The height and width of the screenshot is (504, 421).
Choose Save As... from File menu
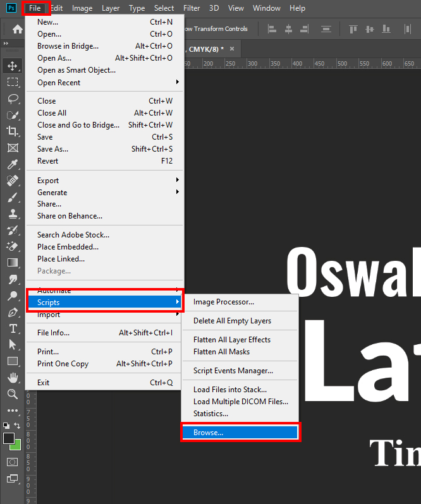pos(104,149)
